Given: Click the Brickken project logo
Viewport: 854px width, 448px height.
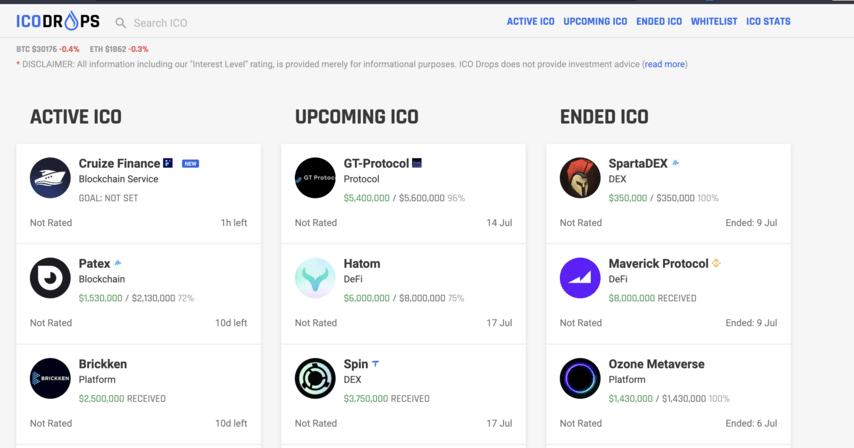Looking at the screenshot, I should tap(50, 378).
